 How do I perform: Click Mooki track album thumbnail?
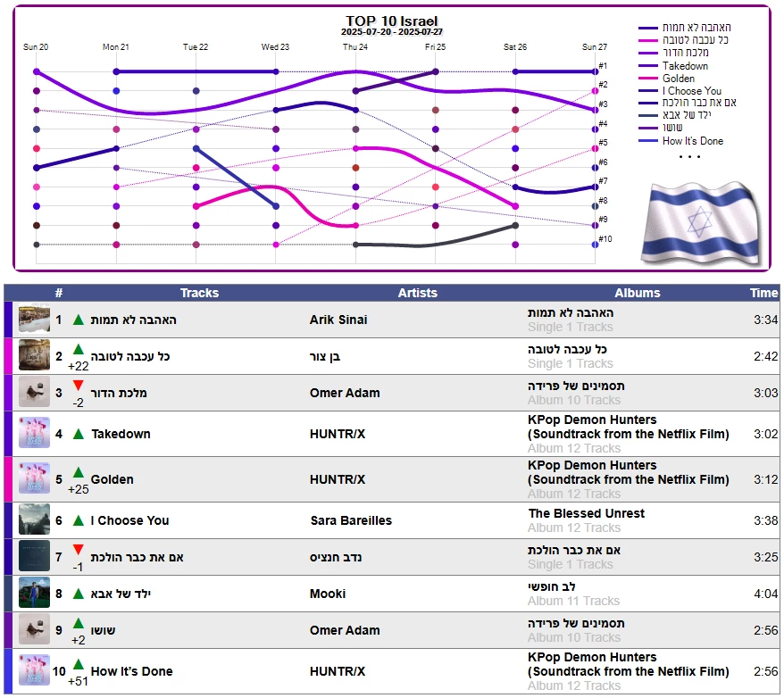[x=34, y=593]
